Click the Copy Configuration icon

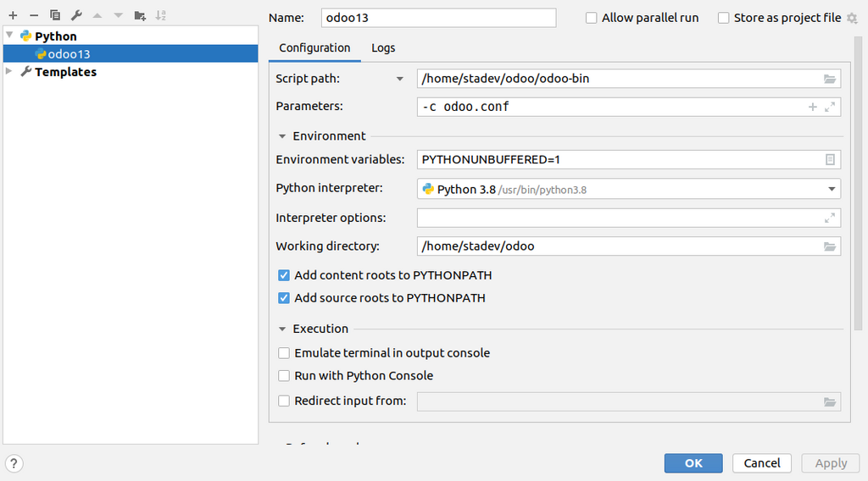(x=55, y=15)
